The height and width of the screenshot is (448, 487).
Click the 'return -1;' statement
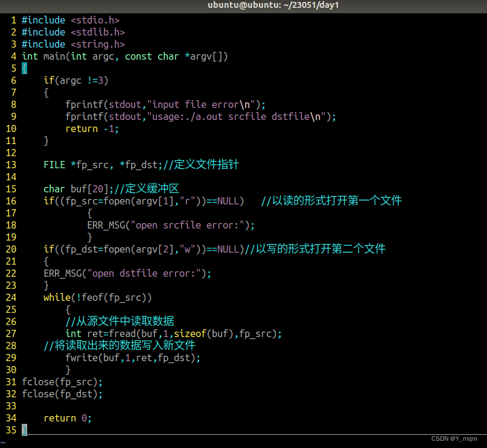tap(92, 129)
